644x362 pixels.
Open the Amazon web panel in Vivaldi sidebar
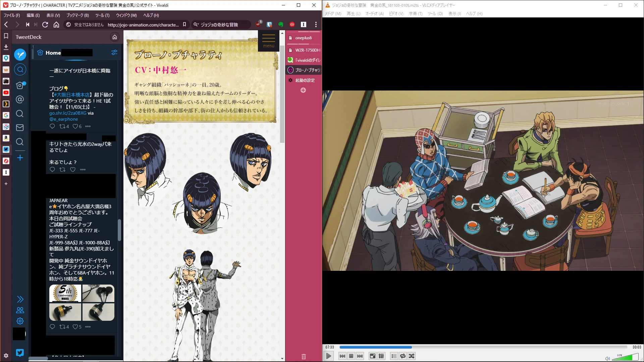coord(6,138)
